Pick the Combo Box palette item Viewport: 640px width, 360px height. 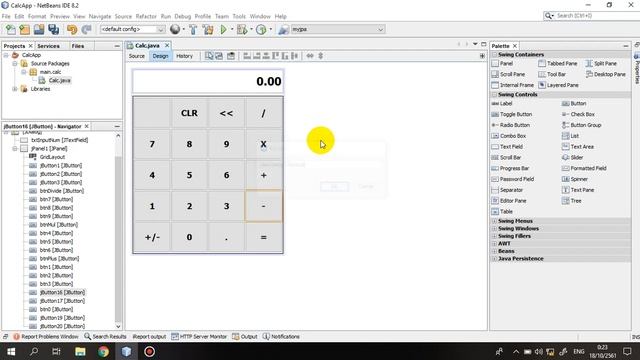[x=509, y=136]
